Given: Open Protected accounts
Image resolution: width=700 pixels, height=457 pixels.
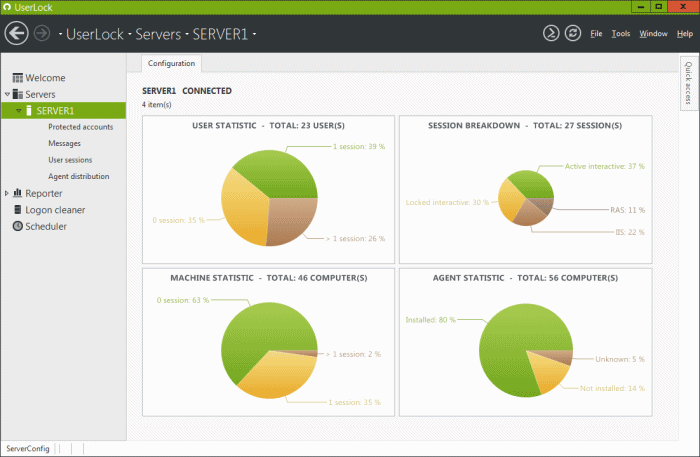Looking at the screenshot, I should click(80, 127).
